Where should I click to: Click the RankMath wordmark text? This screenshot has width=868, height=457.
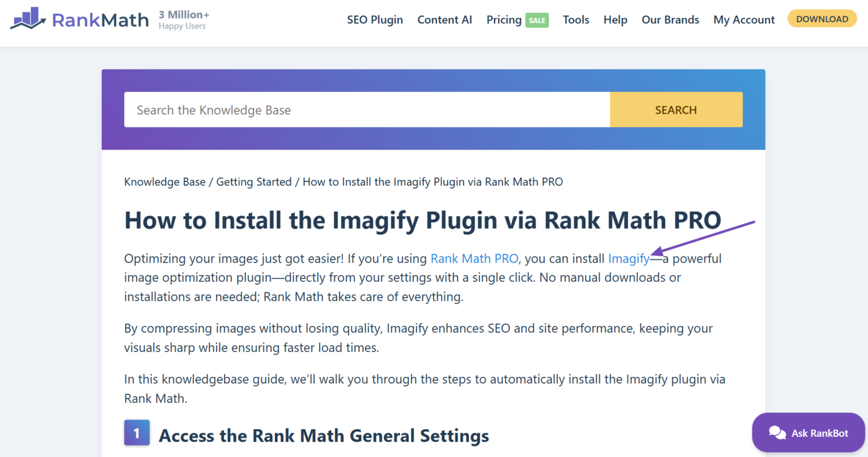(x=100, y=20)
